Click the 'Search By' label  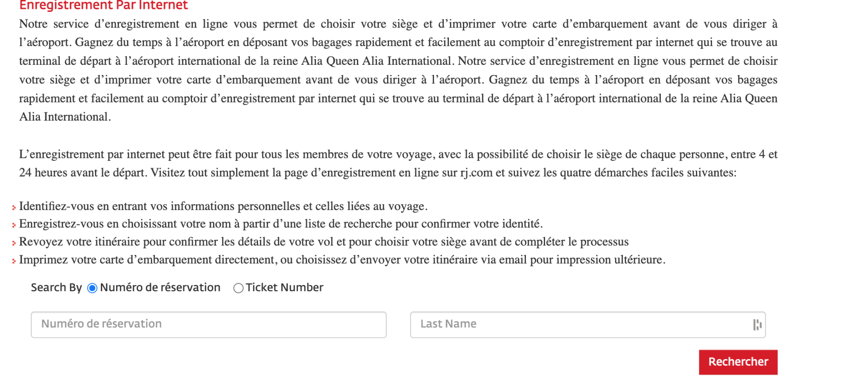click(56, 288)
